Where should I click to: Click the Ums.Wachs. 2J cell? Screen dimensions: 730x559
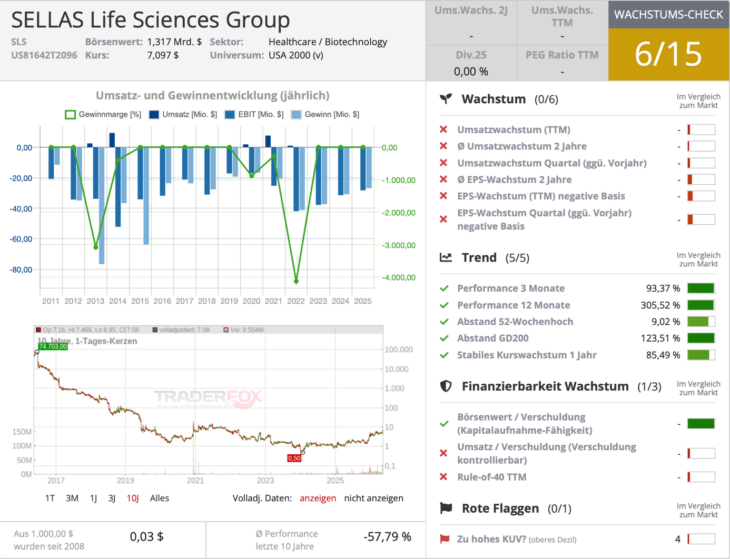(471, 23)
